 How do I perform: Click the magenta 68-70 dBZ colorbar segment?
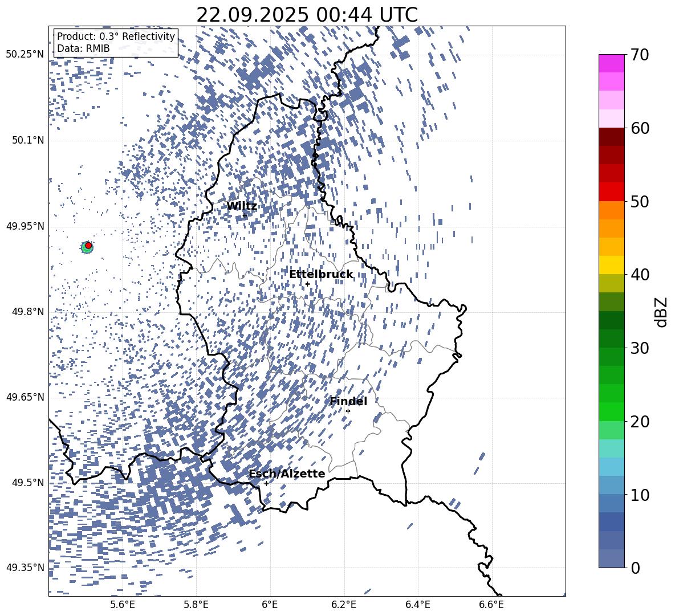[612, 64]
